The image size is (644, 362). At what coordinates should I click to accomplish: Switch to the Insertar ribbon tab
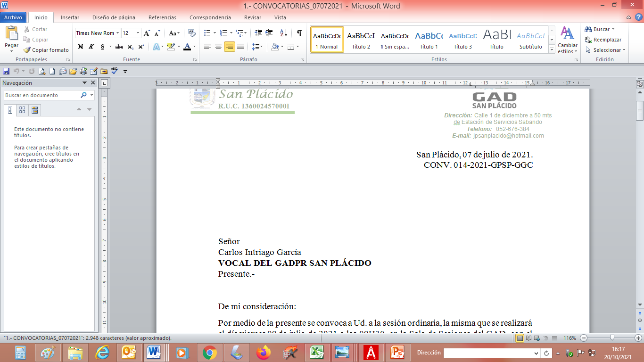[x=70, y=17]
